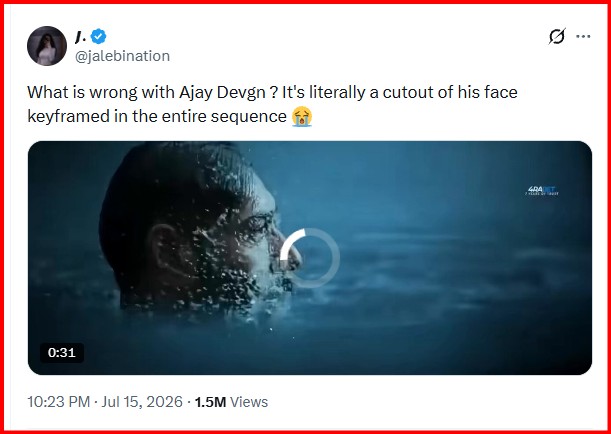Click the Views label
This screenshot has width=611, height=434.
(249, 402)
